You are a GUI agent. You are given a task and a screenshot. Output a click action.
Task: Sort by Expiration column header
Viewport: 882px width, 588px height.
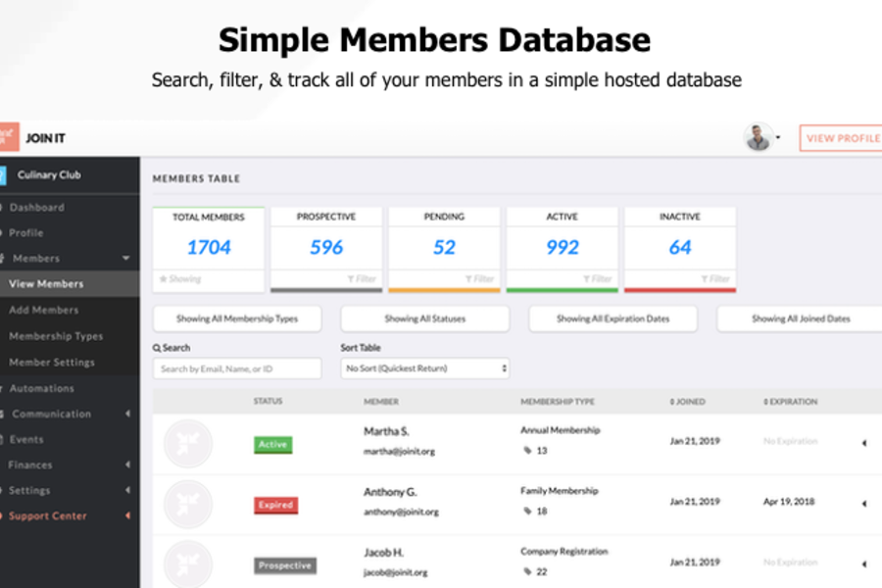(x=790, y=402)
